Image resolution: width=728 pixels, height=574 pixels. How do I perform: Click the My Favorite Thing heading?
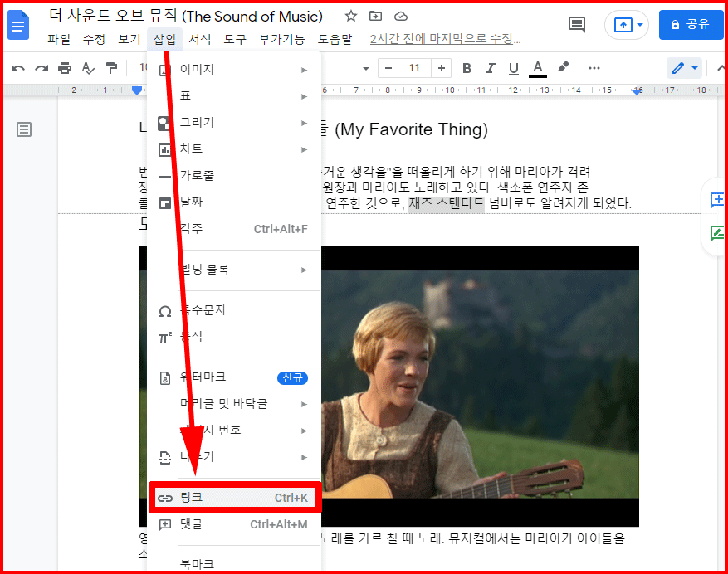[x=412, y=129]
